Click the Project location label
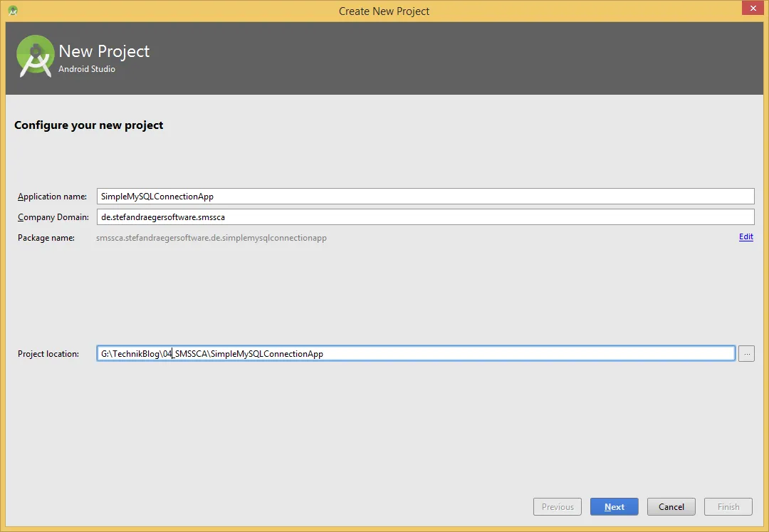 [48, 354]
